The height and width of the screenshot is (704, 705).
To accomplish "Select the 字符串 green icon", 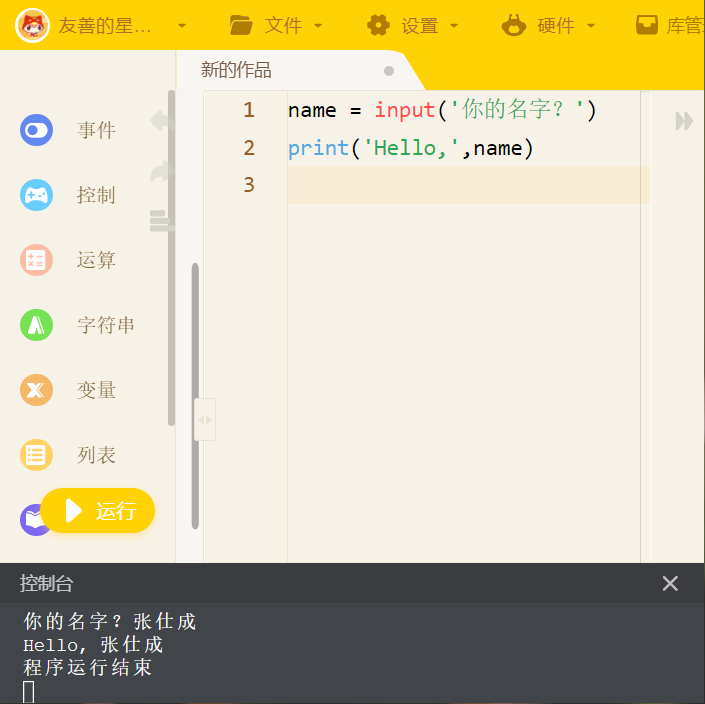I will pos(36,325).
